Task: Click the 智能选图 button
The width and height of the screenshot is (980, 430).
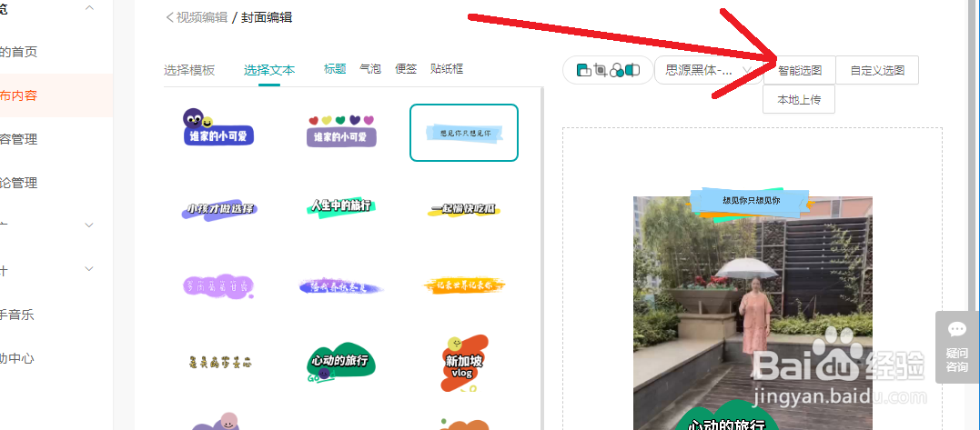Action: coord(799,71)
